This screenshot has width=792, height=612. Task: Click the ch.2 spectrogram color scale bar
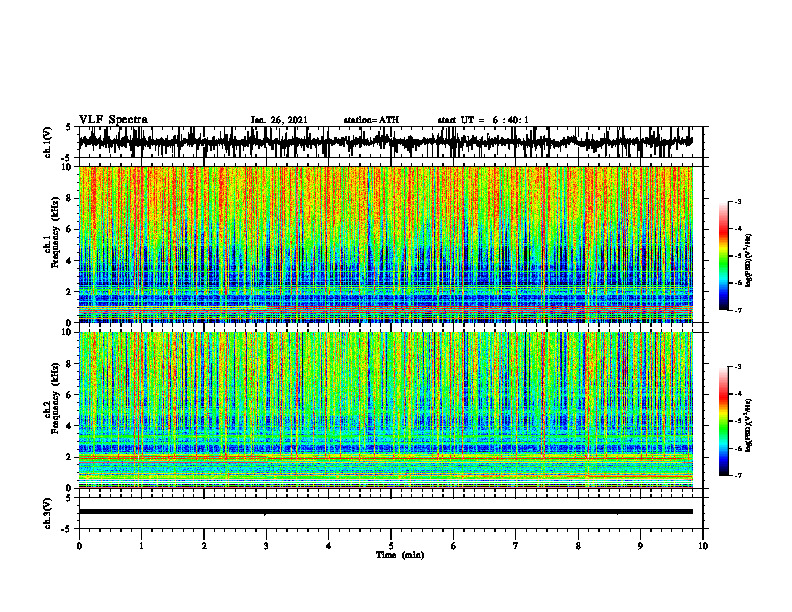coord(724,421)
